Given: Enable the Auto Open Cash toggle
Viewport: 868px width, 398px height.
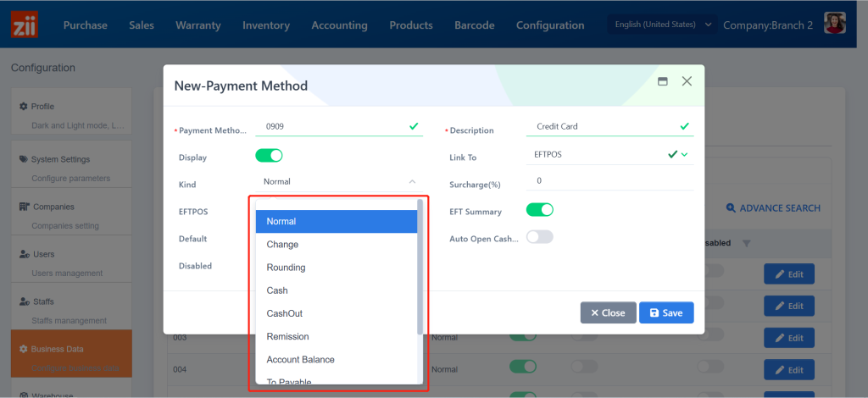Looking at the screenshot, I should [540, 237].
